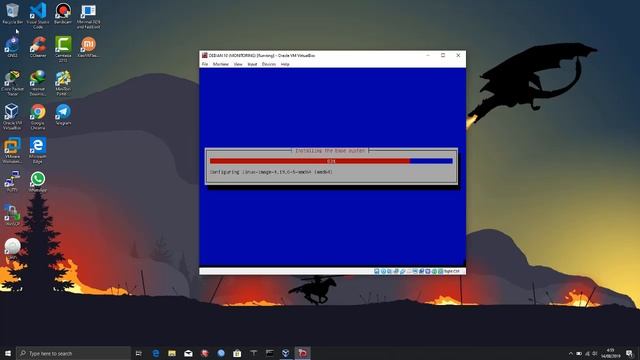Click the 'Type here to search' box
Image resolution: width=640 pixels, height=360 pixels.
tap(73, 353)
